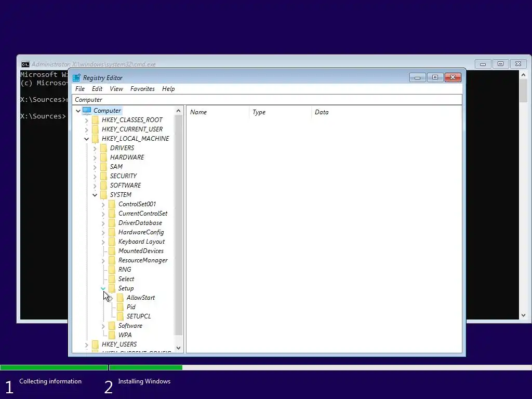The width and height of the screenshot is (532, 399).
Task: Click the SECURITY folder icon
Action: (104, 176)
